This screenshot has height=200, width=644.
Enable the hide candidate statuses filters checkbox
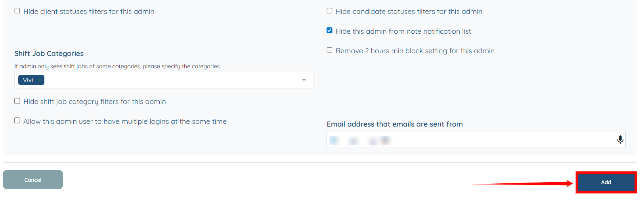(x=329, y=11)
